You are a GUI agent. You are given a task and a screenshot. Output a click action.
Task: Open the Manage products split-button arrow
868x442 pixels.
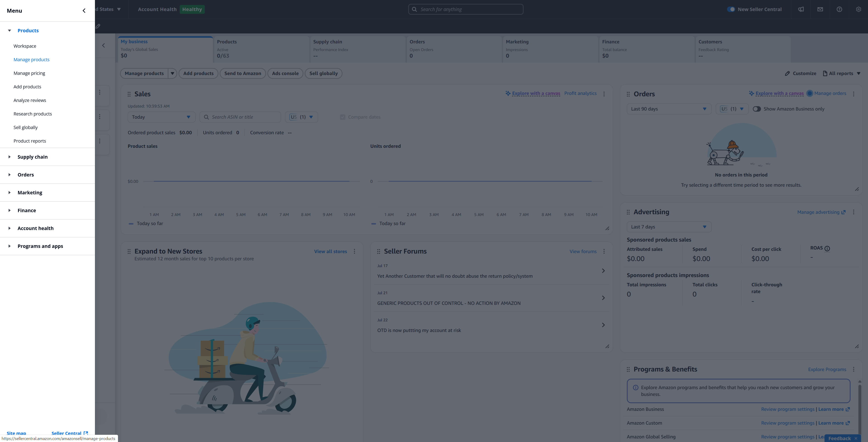click(x=172, y=73)
